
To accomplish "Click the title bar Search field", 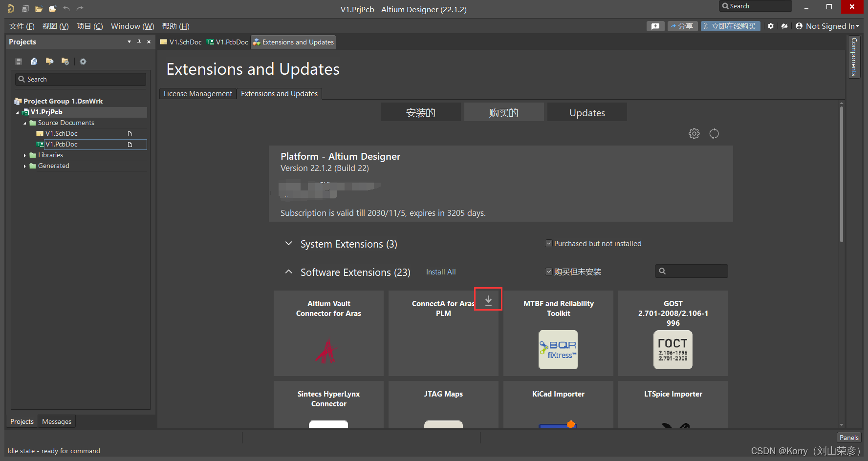I will pos(756,6).
